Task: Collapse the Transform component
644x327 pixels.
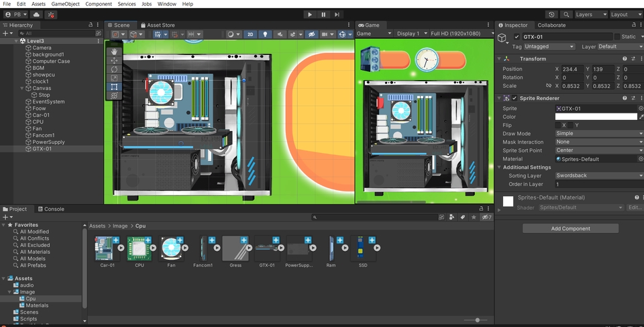Action: 499,59
